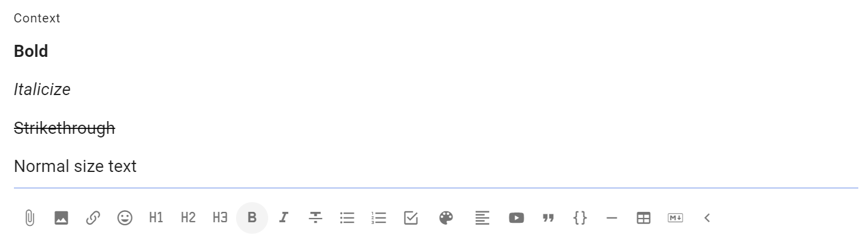Insert a code block with the braces icon
The width and height of the screenshot is (868, 244).
580,218
